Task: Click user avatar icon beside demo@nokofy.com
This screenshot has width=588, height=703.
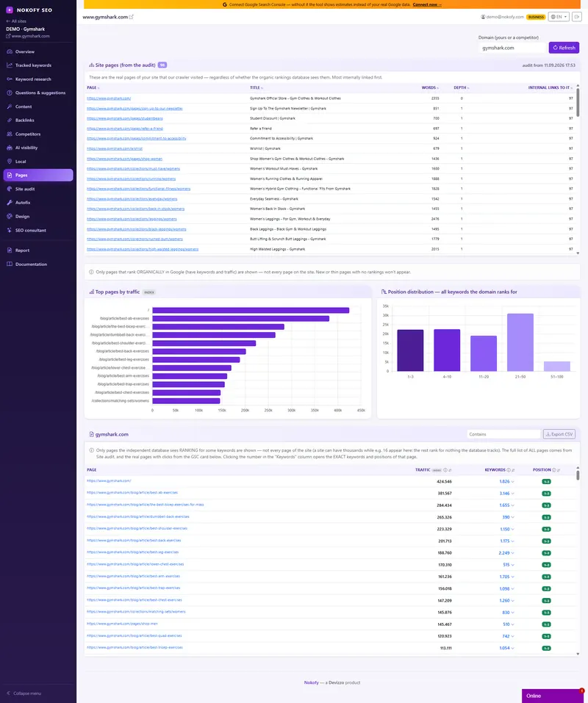Action: point(483,17)
